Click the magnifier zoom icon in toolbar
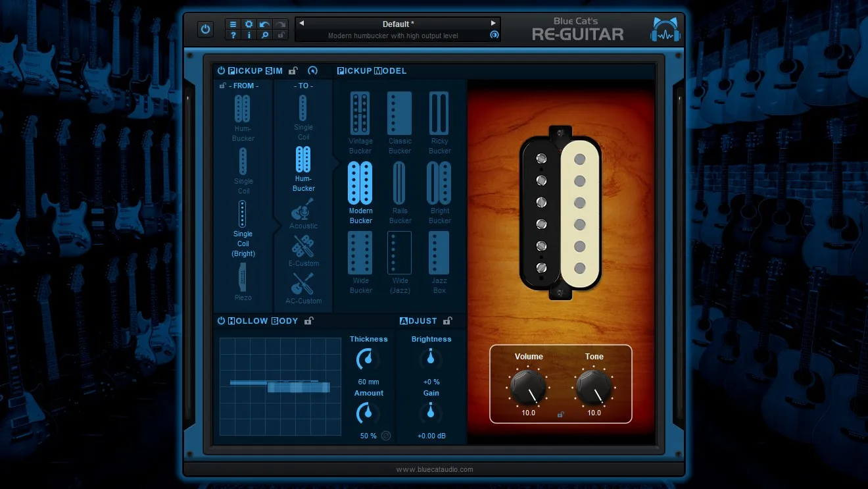This screenshot has width=868, height=489. (x=265, y=35)
